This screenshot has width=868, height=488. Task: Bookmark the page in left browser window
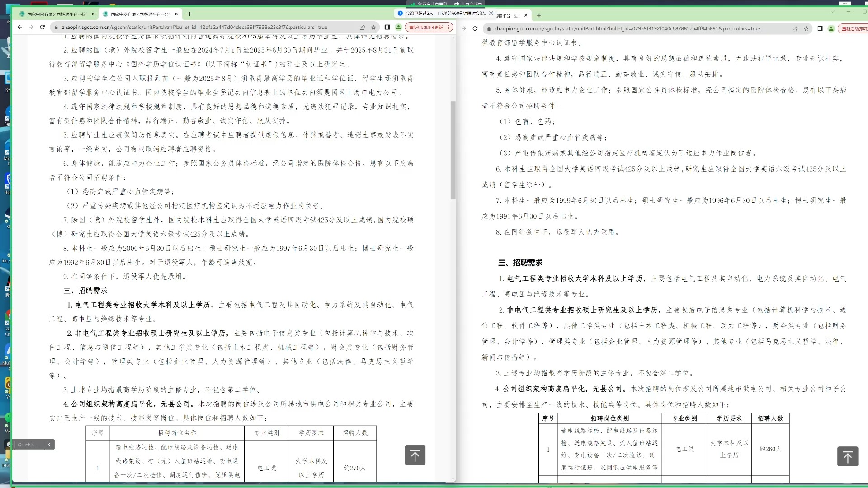(373, 27)
